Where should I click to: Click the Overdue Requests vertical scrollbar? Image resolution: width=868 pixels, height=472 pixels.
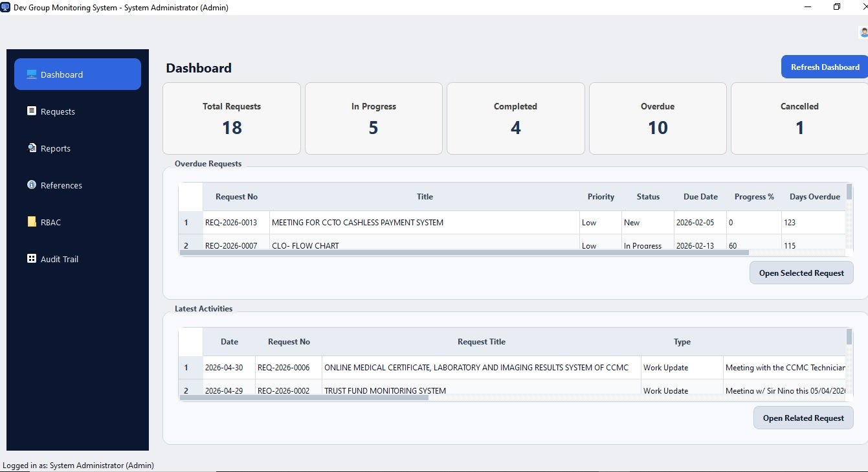pos(849,192)
